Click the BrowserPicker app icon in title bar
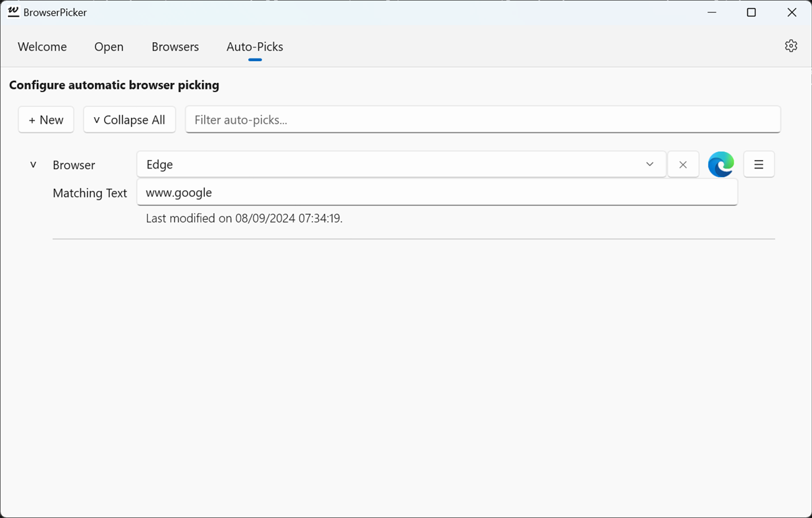Image resolution: width=812 pixels, height=518 pixels. [13, 12]
